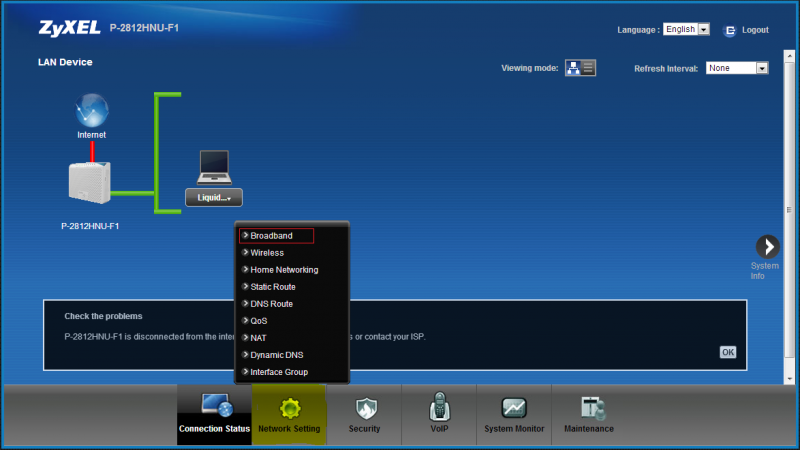Click the VoIP label
Screen dimensions: 800x450
(x=439, y=429)
